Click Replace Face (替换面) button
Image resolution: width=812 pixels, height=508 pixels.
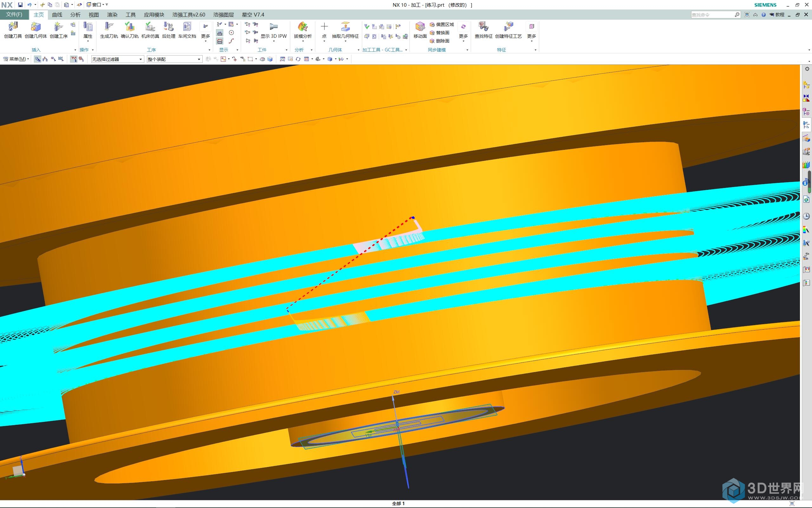[x=440, y=33]
